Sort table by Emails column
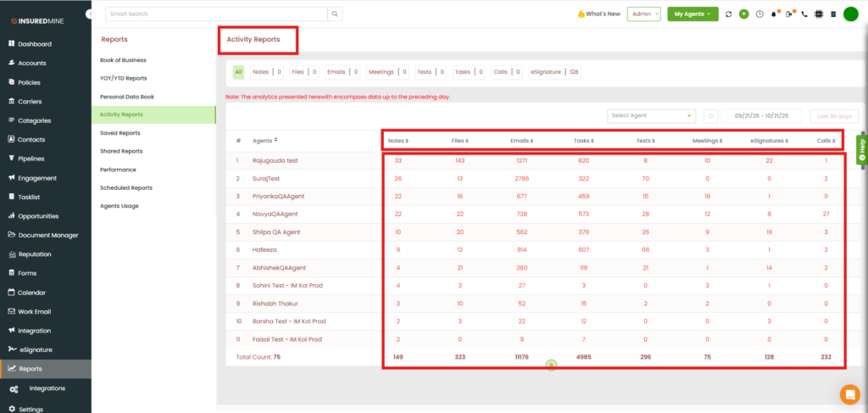The image size is (868, 413). tap(521, 140)
